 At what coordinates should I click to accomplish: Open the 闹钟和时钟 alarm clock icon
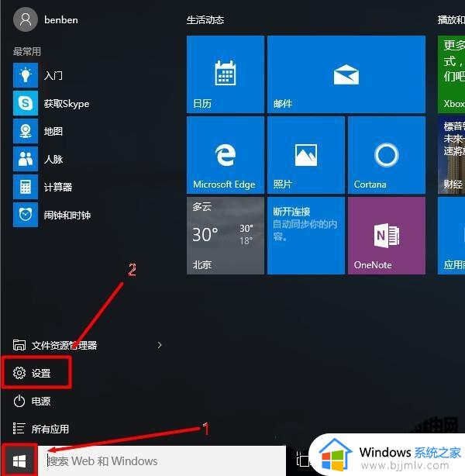[x=26, y=215]
